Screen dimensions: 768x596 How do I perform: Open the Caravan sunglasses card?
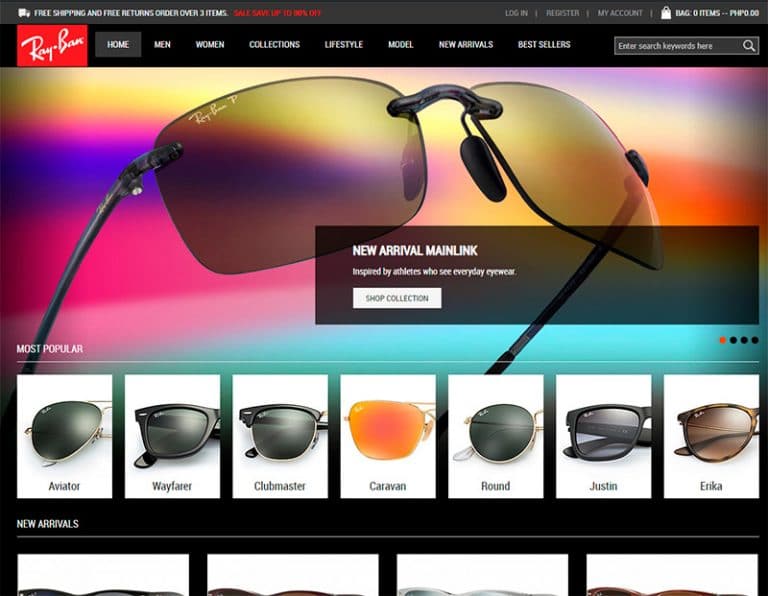[x=388, y=436]
